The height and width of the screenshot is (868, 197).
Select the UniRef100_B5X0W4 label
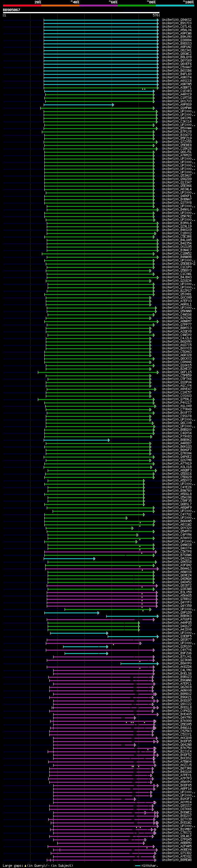pos(177,128)
